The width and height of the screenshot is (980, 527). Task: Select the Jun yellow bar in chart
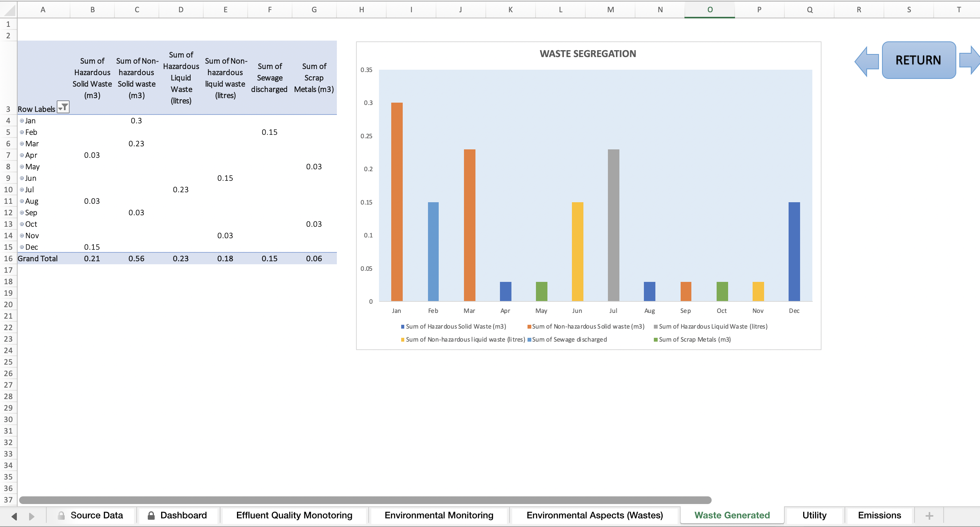578,252
